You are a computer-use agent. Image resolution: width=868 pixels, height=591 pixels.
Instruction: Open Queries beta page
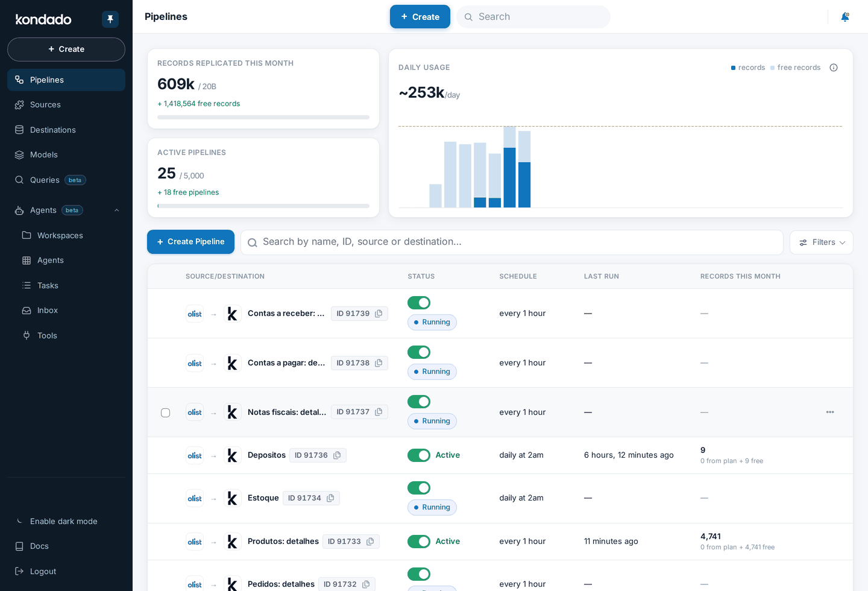click(x=66, y=180)
